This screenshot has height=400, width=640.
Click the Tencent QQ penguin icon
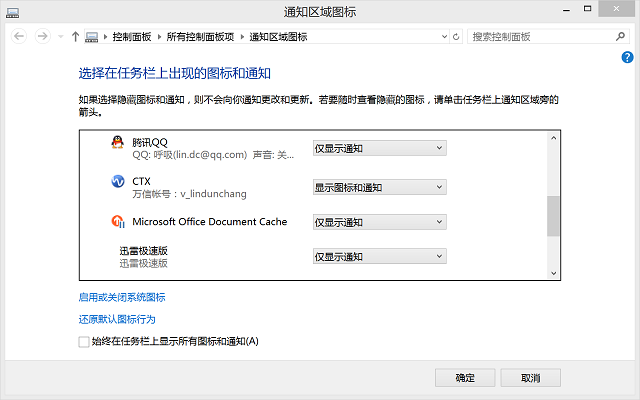(118, 142)
